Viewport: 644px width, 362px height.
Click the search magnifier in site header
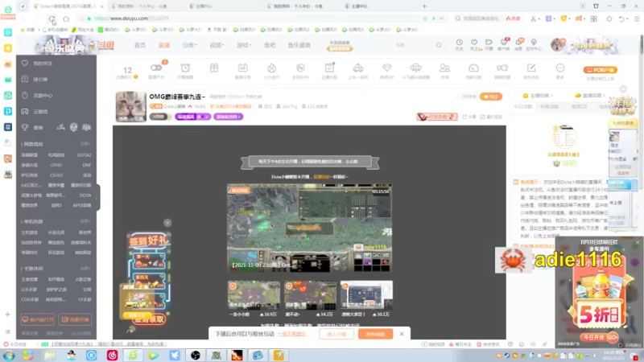click(439, 45)
